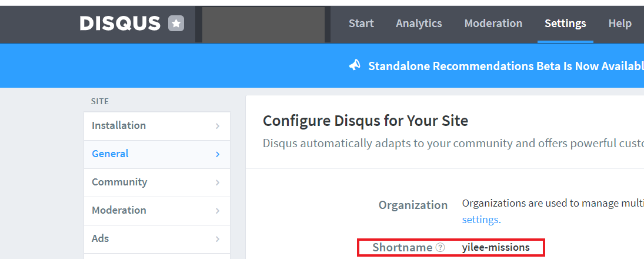This screenshot has width=644, height=259.
Task: Click the yilee-missions shortname value
Action: (496, 248)
